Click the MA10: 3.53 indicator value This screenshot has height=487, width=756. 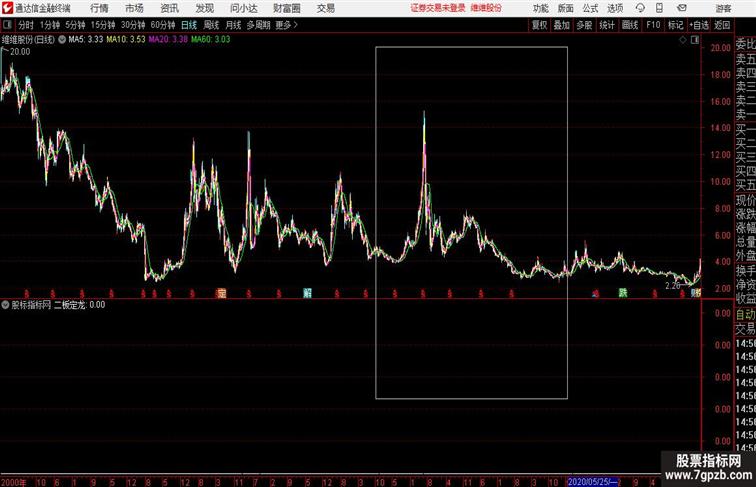pyautogui.click(x=126, y=40)
